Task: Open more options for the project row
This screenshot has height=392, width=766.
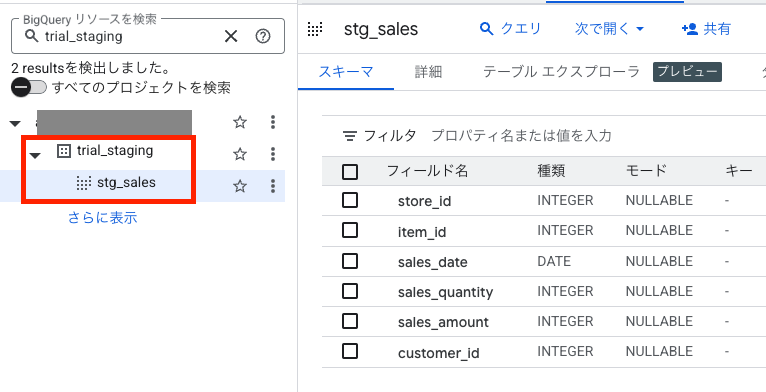Action: [x=273, y=122]
